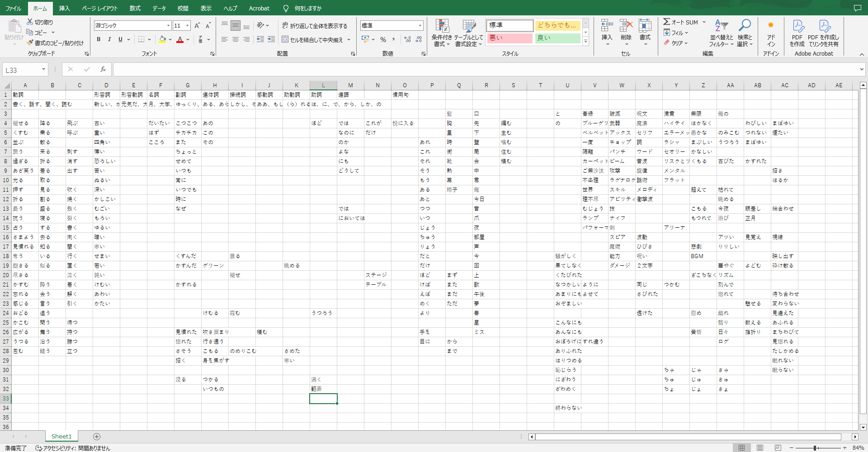Image resolution: width=868 pixels, height=452 pixels.
Task: Open the font name dropdown
Action: 168,26
